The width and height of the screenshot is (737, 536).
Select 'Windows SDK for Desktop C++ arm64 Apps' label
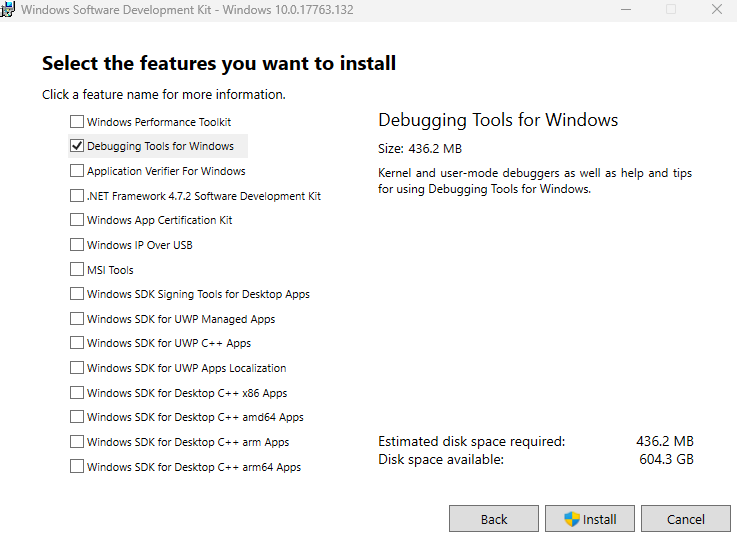(194, 467)
